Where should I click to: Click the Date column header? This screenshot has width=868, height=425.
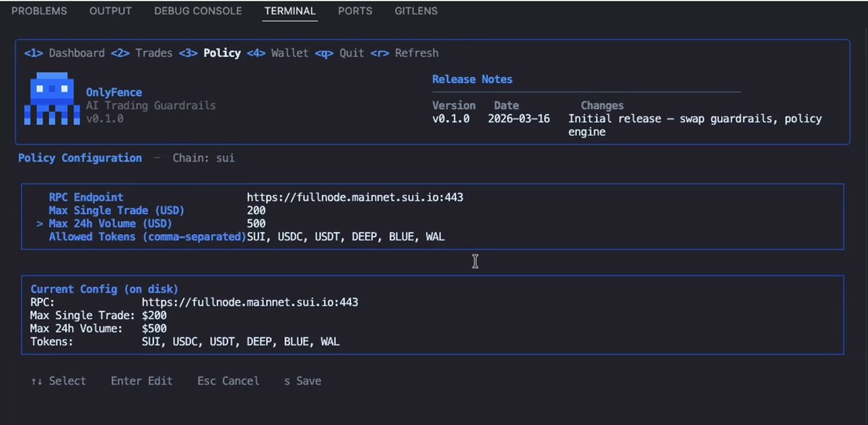[x=506, y=106]
